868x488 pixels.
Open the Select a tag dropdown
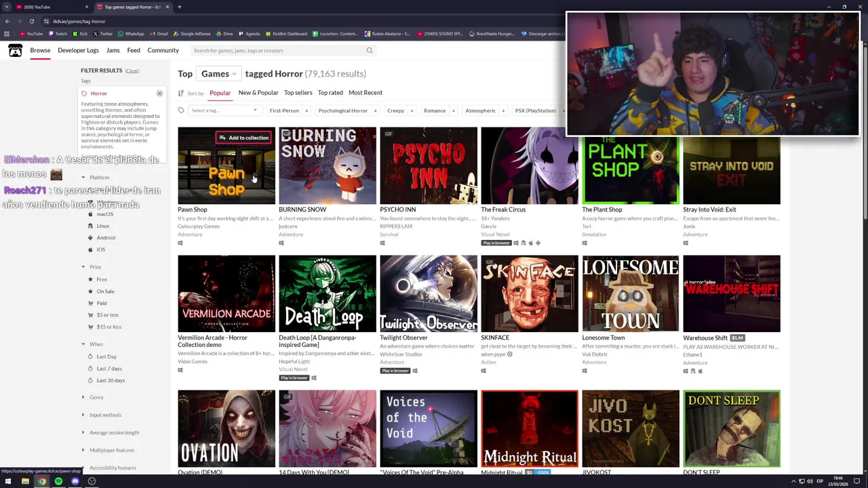[224, 110]
